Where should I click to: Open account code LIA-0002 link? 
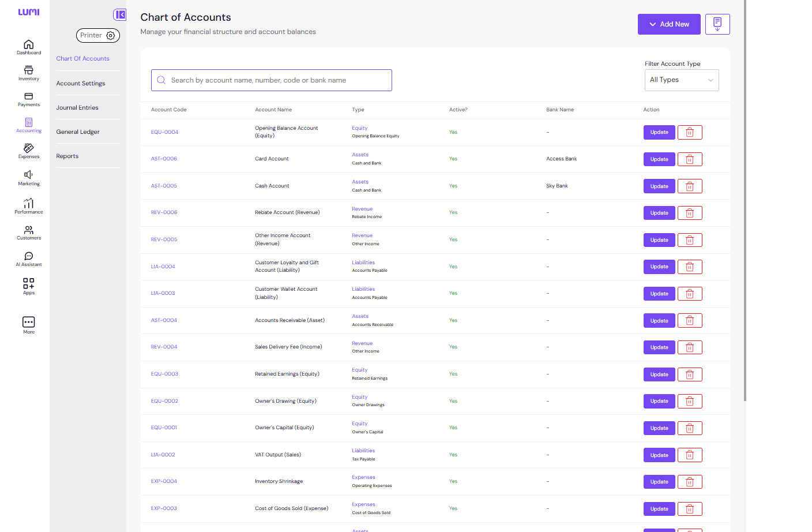point(163,455)
